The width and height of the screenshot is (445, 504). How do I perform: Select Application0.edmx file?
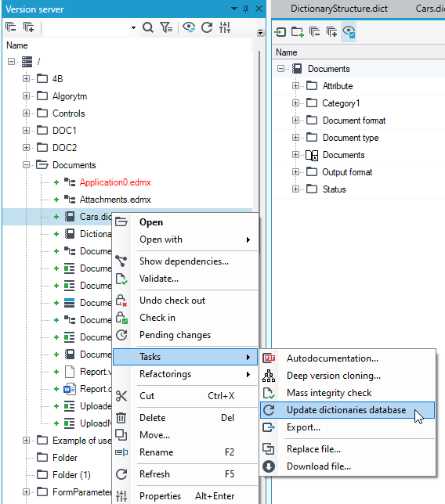(x=115, y=182)
